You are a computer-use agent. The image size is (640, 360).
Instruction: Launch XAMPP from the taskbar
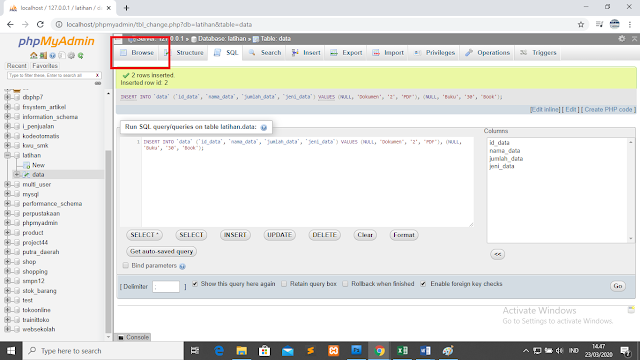tap(333, 351)
